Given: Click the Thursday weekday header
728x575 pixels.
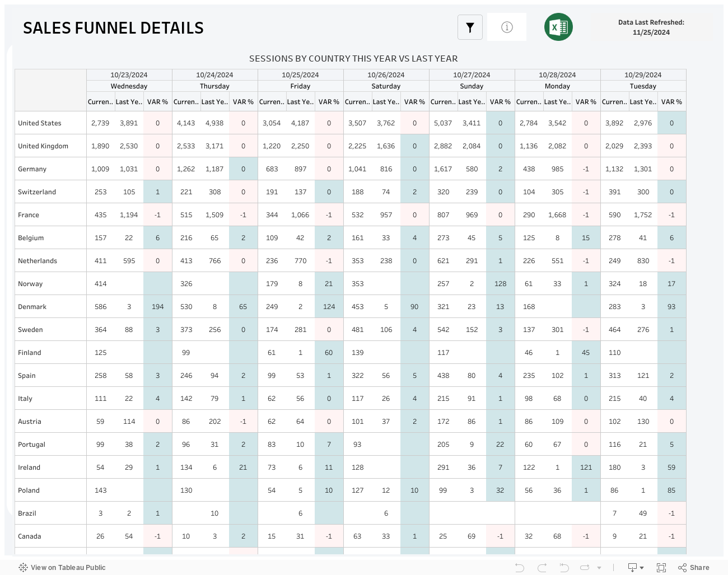Looking at the screenshot, I should (x=214, y=86).
